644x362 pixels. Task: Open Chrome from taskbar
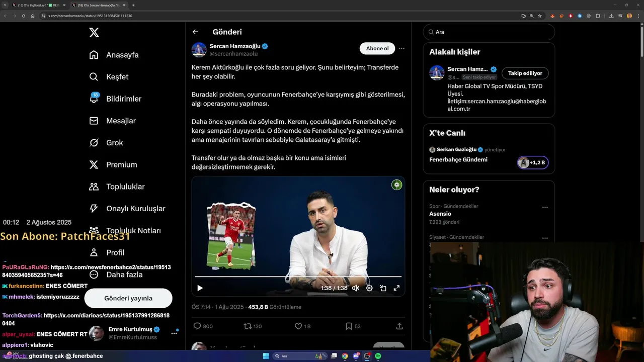pos(345,356)
